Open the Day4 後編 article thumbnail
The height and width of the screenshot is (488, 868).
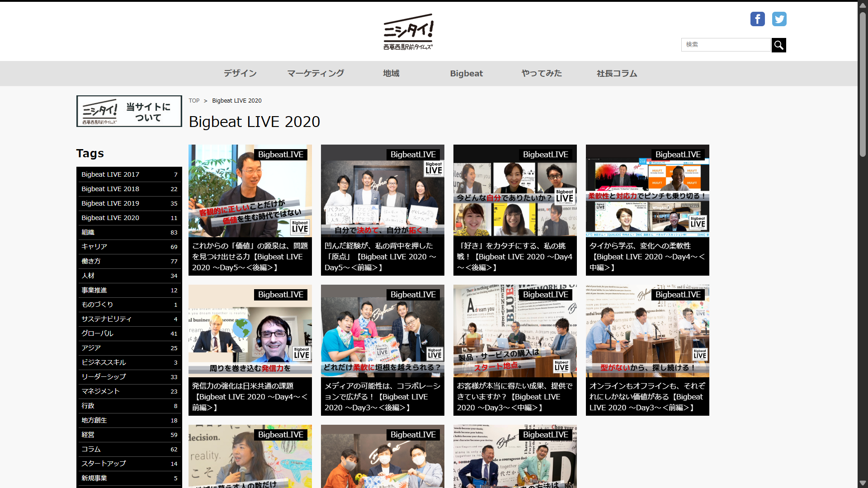515,191
